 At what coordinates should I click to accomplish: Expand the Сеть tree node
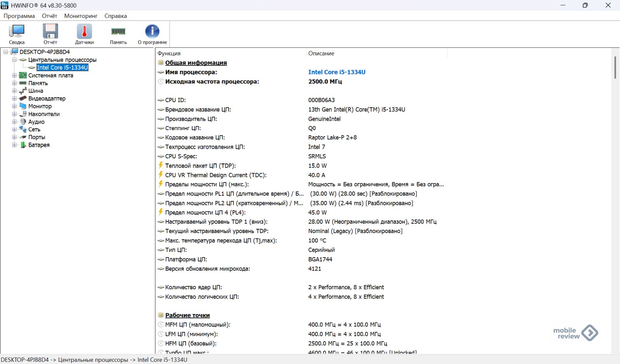click(x=14, y=130)
